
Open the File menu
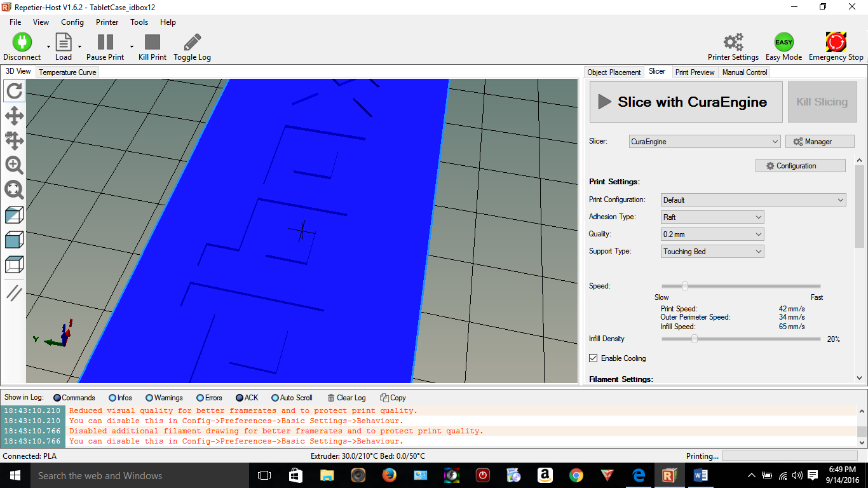[15, 22]
